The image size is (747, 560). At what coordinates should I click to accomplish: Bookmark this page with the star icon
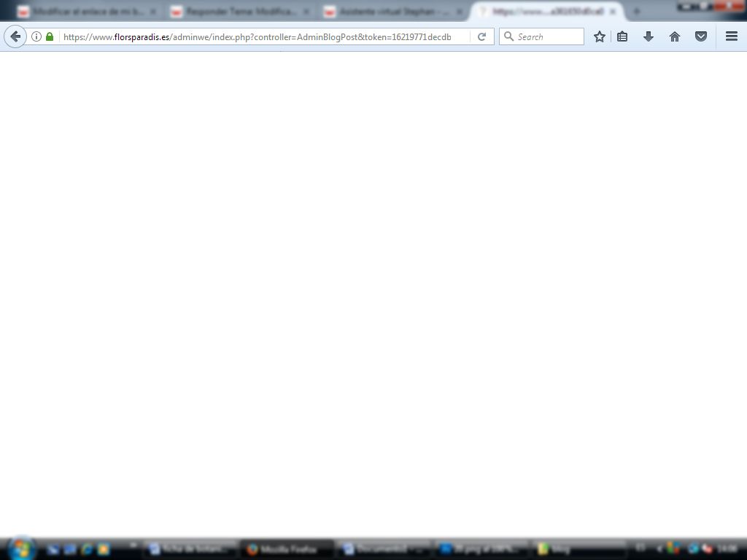pos(600,36)
